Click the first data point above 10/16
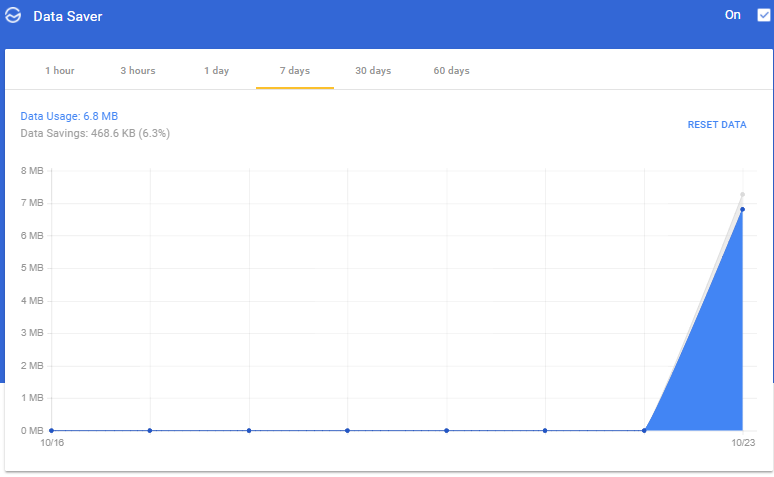 click(x=51, y=430)
